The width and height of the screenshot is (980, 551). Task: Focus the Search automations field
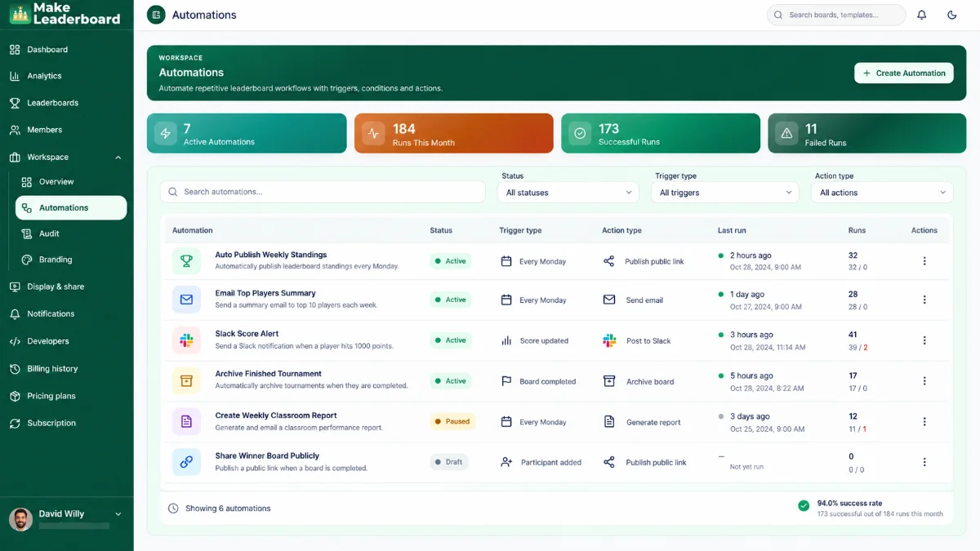coord(323,192)
